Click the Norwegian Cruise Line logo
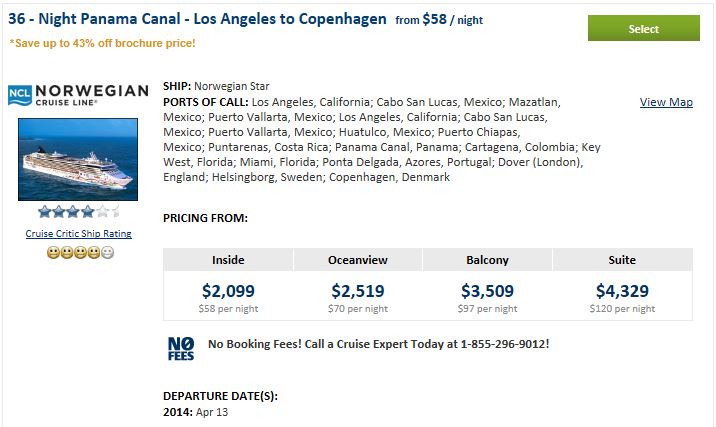The image size is (716, 427). pos(78,95)
